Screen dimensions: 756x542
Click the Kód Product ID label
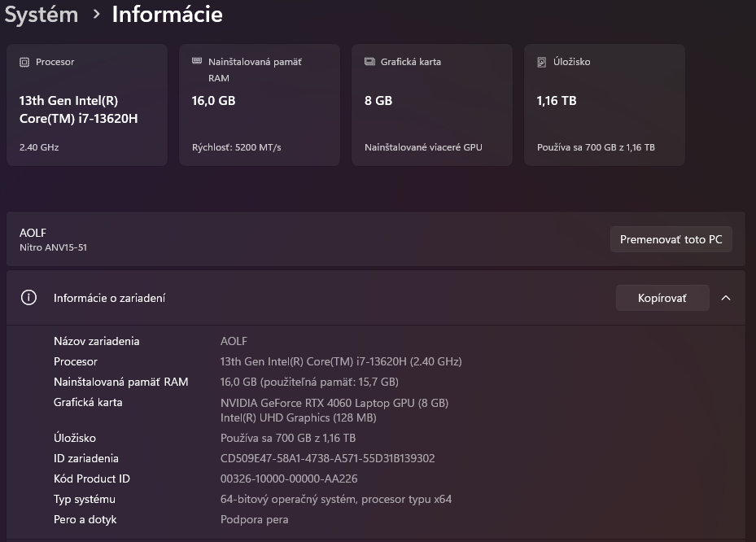pyautogui.click(x=92, y=479)
